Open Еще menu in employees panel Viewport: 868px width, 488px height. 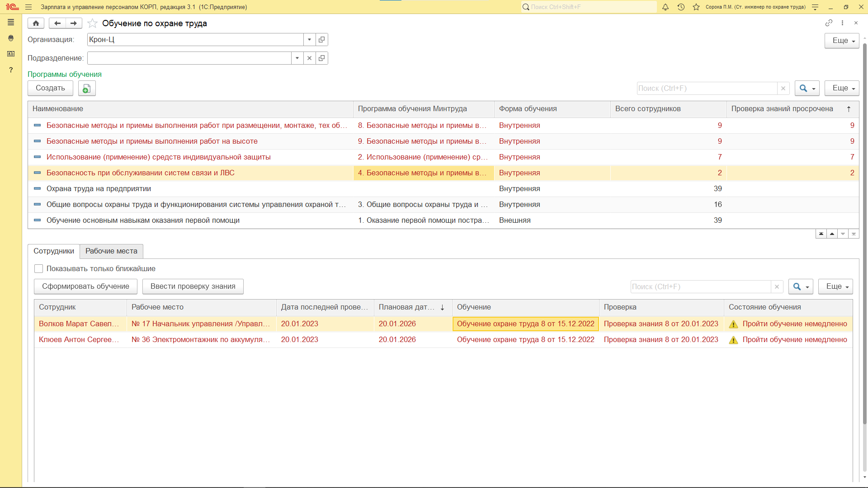pyautogui.click(x=835, y=286)
